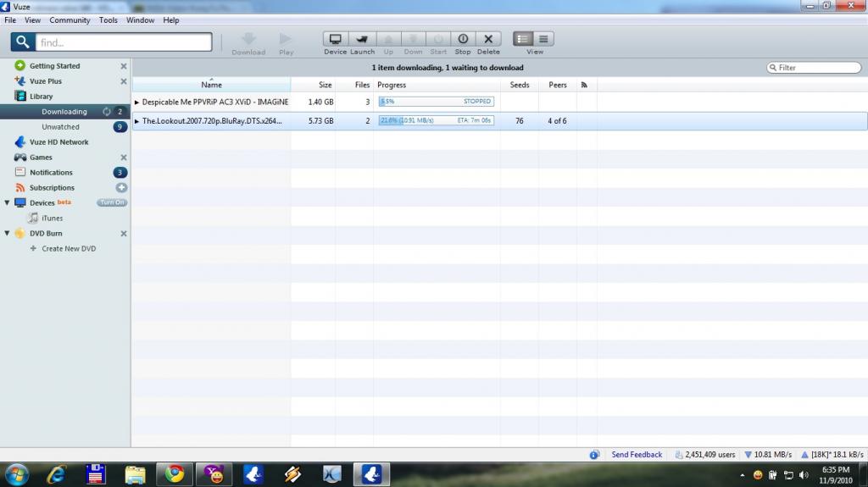
Task: Click Create New DVD
Action: tap(69, 248)
